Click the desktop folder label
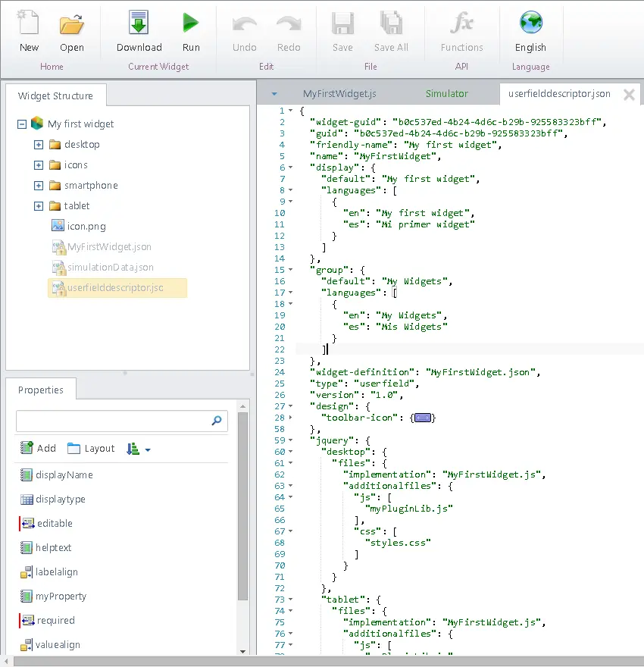 coord(82,145)
